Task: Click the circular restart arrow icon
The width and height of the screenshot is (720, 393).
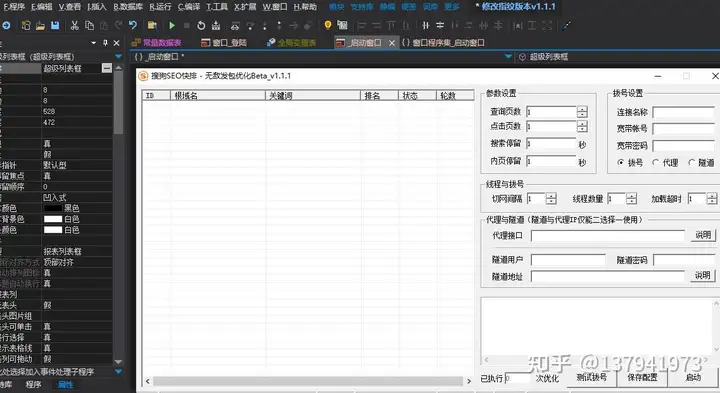Action: 201,26
